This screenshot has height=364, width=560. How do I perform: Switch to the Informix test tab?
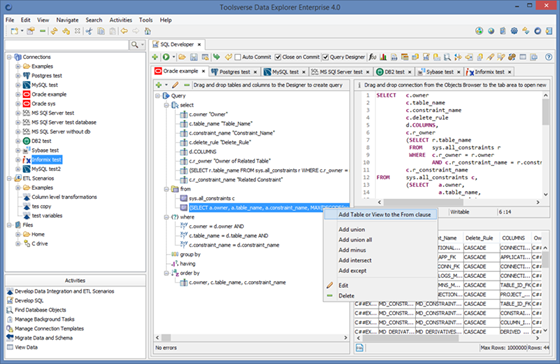tap(489, 72)
